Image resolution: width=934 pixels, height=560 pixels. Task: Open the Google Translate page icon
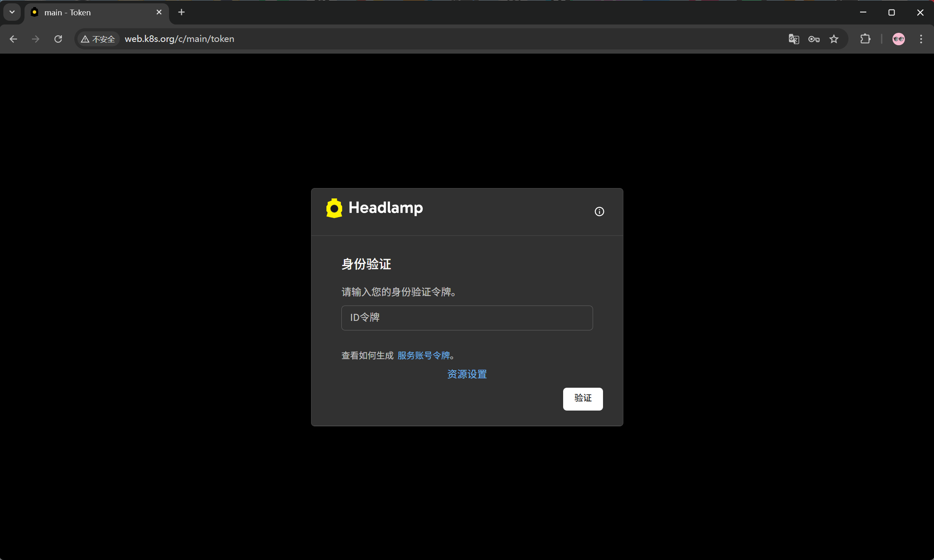[794, 39]
